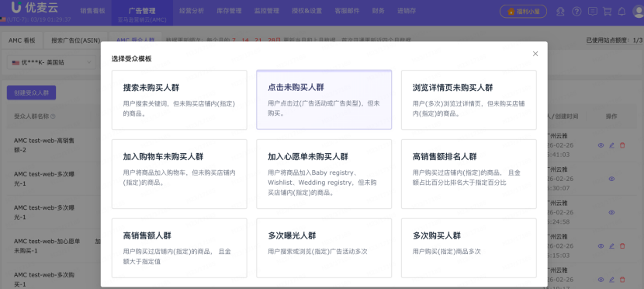644x289 pixels.
Task: Edit the AMC test-web-高销售额-2 audience
Action: (x=611, y=145)
